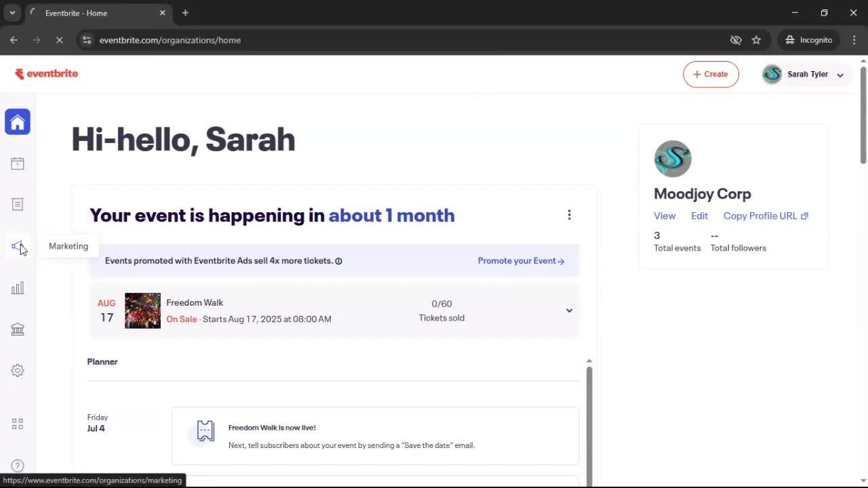Open Chrome three-dot menu
Viewport: 868px width, 488px height.
[x=854, y=40]
